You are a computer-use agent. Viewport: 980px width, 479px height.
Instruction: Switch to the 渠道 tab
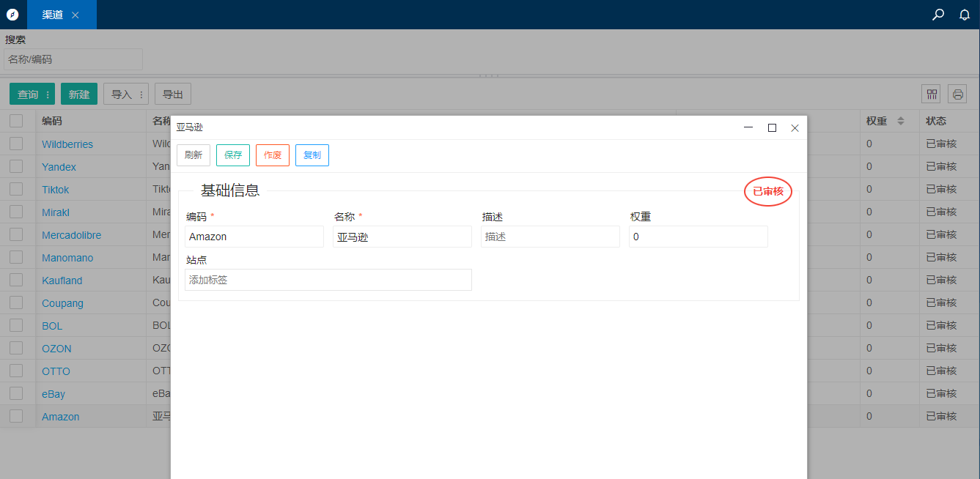pyautogui.click(x=53, y=15)
